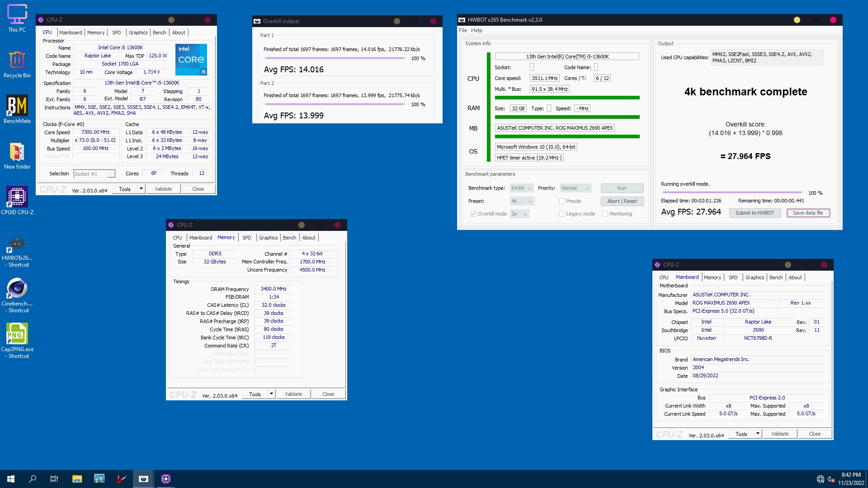Open File Explorer from the taskbar
The image size is (868, 488).
(77, 479)
